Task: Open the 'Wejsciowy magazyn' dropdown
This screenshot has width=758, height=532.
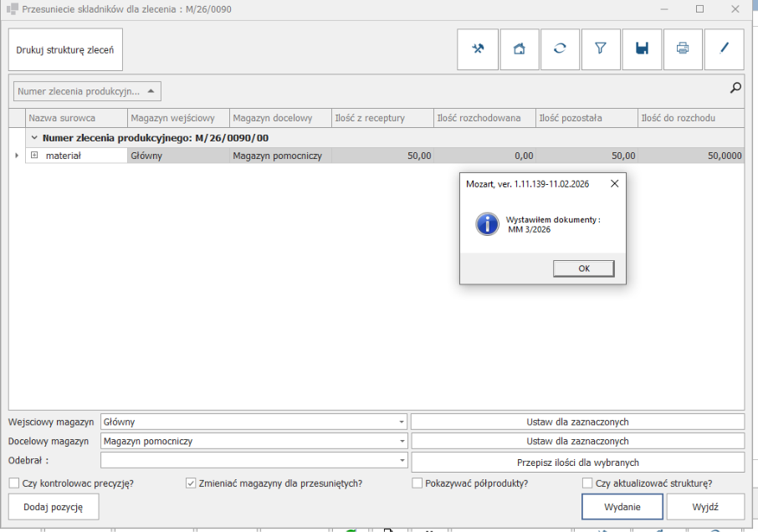Action: click(x=402, y=422)
